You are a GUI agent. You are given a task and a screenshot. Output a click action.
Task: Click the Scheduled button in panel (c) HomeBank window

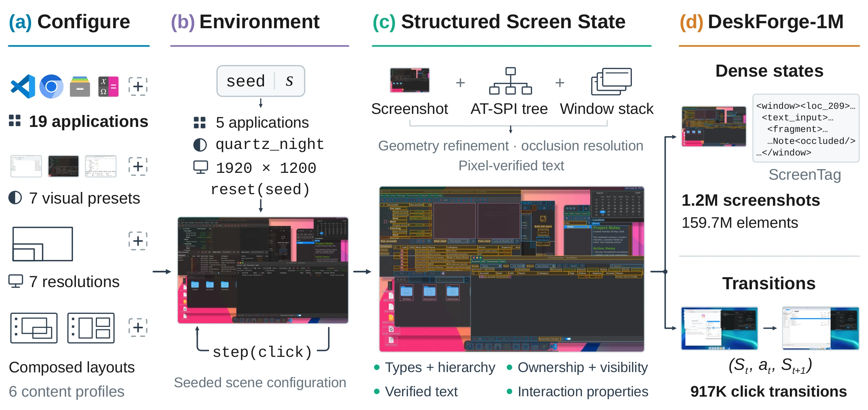[386, 246]
